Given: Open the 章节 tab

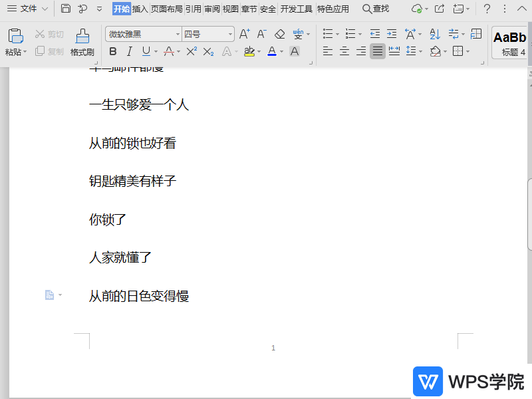Looking at the screenshot, I should [x=249, y=9].
